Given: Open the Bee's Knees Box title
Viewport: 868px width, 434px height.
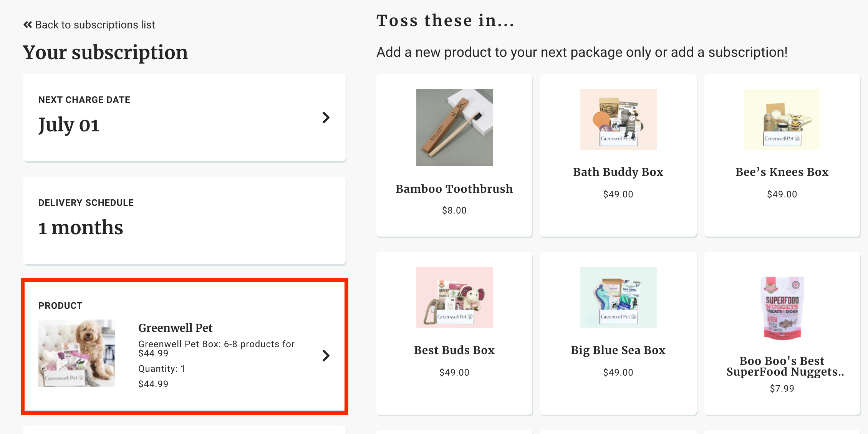Looking at the screenshot, I should (782, 172).
